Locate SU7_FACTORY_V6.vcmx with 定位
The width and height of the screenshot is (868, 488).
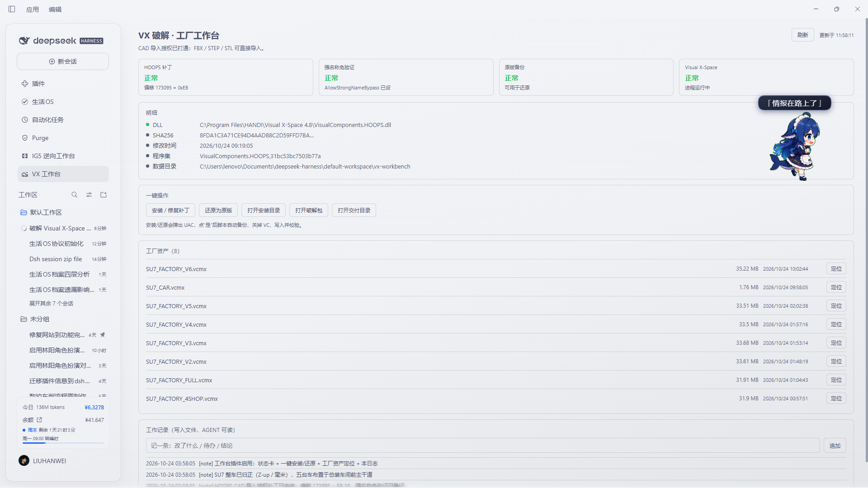coord(836,268)
